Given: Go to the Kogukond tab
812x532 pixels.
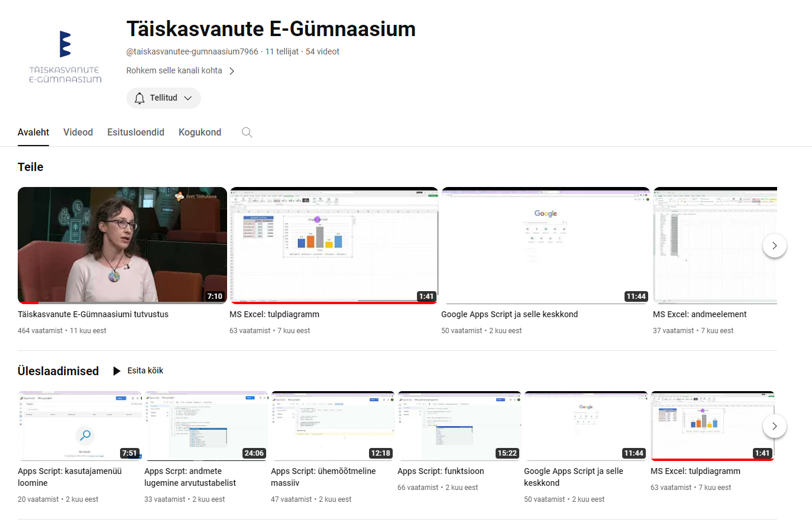Looking at the screenshot, I should [200, 133].
